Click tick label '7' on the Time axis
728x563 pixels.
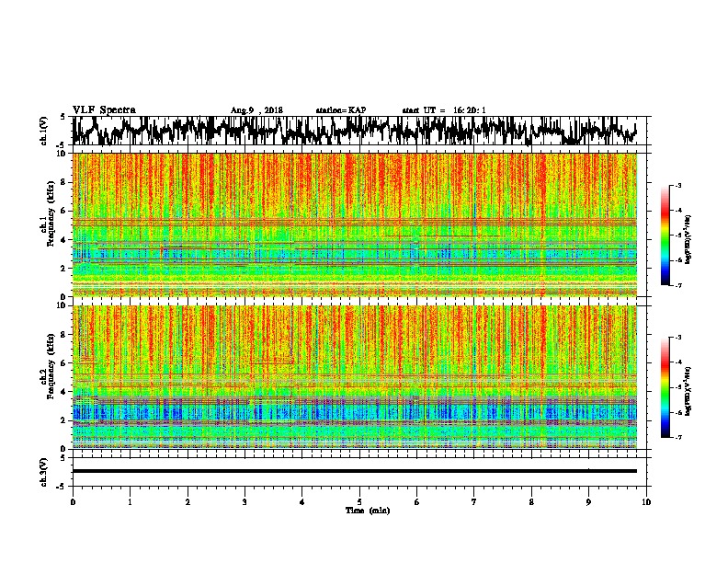(x=474, y=502)
